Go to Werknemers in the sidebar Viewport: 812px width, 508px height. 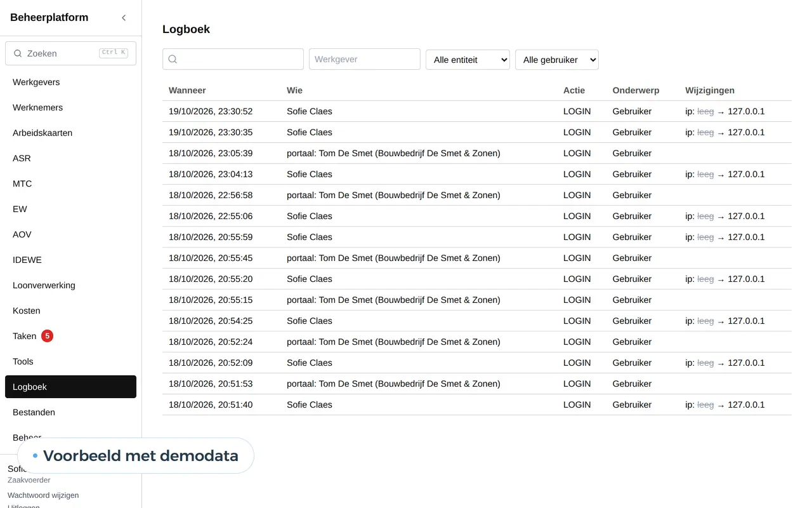(70, 107)
